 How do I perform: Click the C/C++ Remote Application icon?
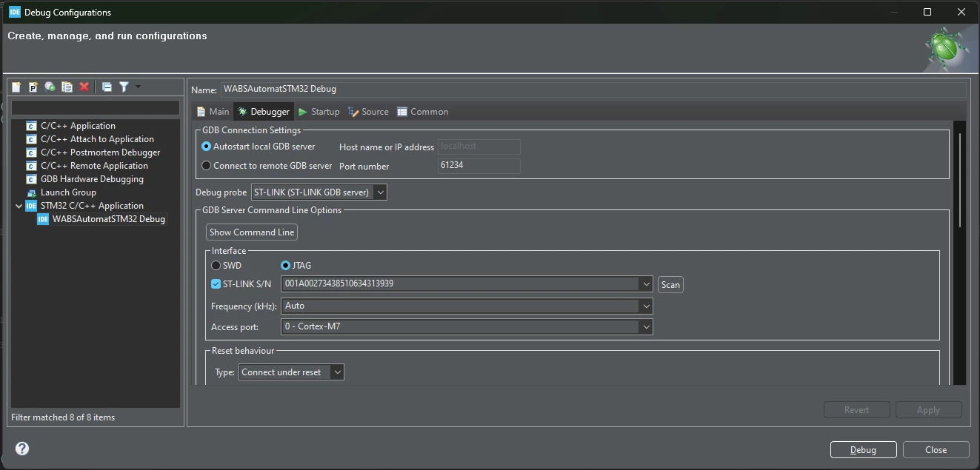pyautogui.click(x=31, y=166)
